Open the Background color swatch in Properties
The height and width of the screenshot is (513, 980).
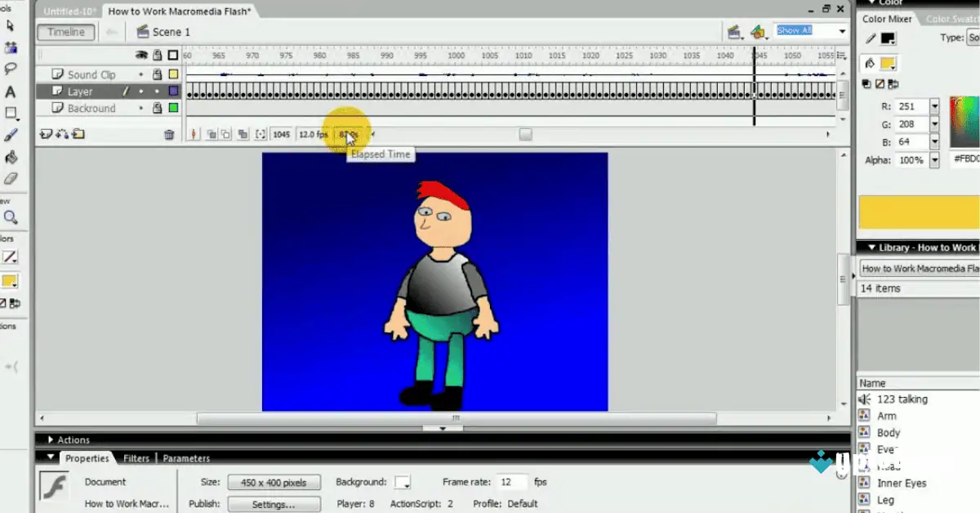tap(402, 482)
